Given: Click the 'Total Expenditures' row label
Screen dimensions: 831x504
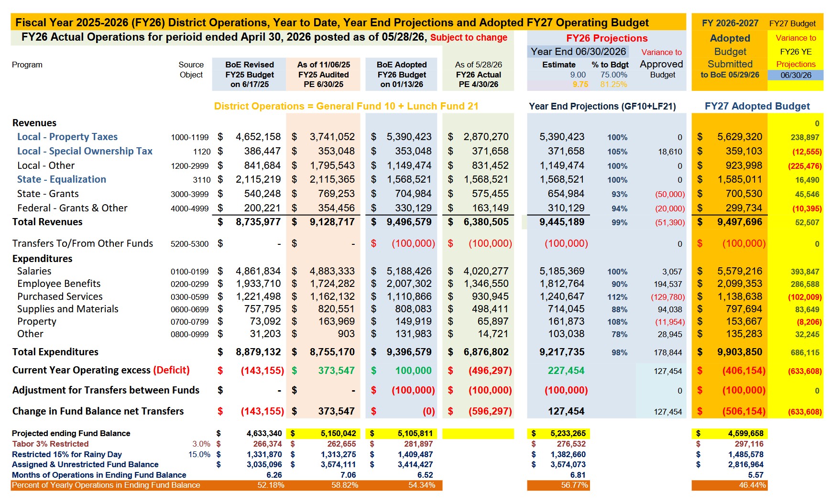Looking at the screenshot, I should tap(55, 352).
